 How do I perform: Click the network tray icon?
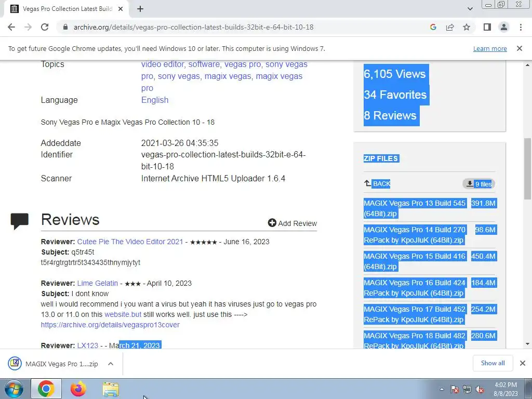click(467, 390)
